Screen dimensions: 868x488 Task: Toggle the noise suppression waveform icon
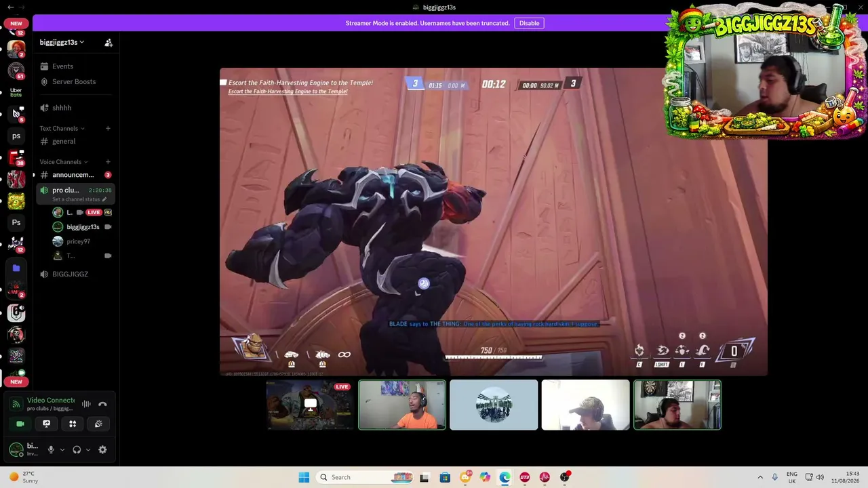86,404
